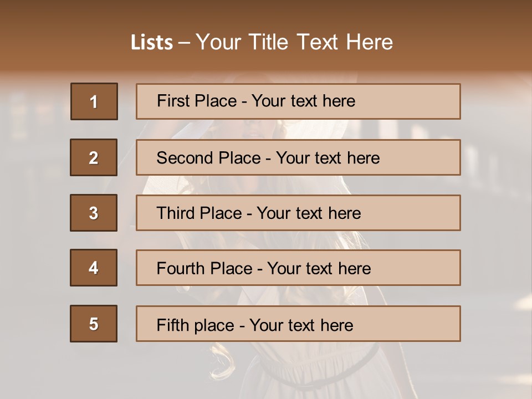Viewport: 532px width, 399px height.
Task: Click 'Your text here' in Fourth Place row
Action: point(319,268)
